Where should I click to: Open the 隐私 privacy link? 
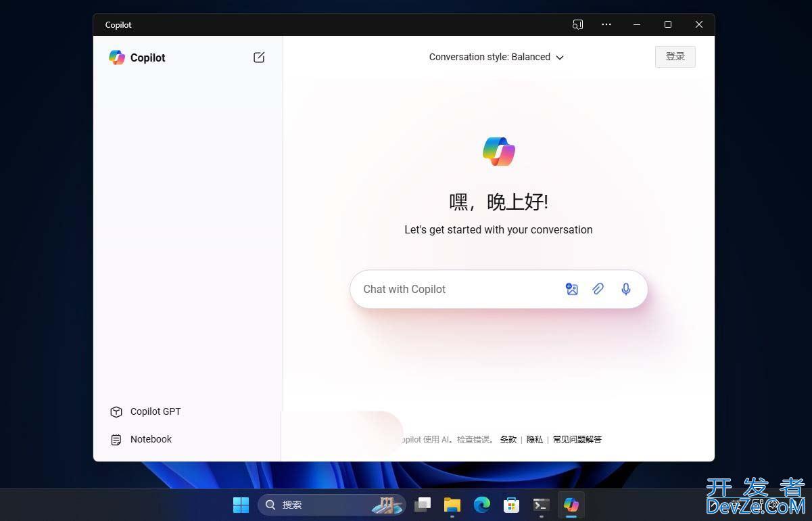tap(535, 439)
